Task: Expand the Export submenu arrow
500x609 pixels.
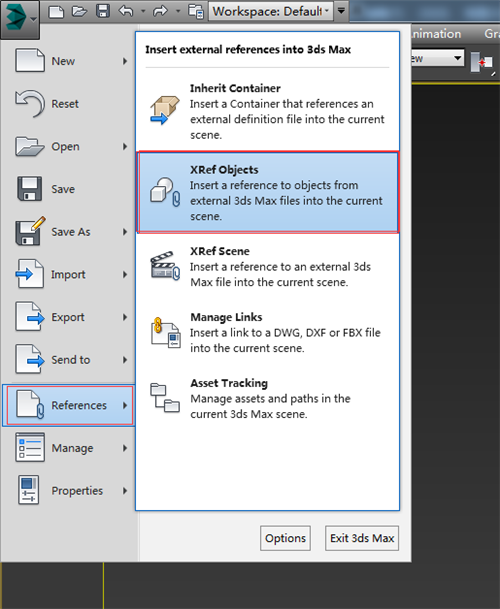Action: pos(125,317)
